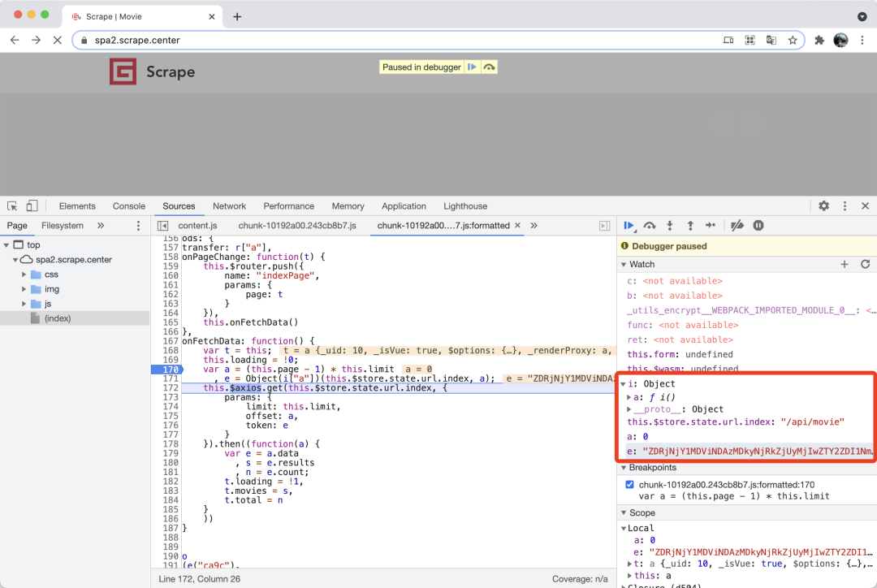Deactivate breakpoints icon
The width and height of the screenshot is (877, 588).
point(737,226)
